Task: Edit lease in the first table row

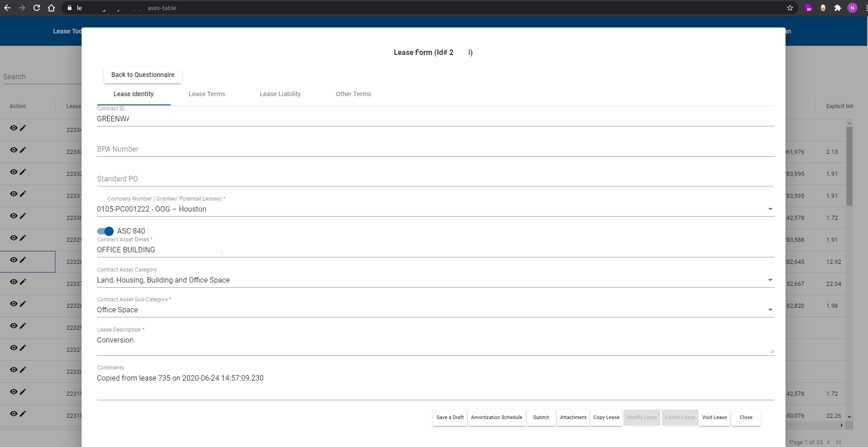Action: point(23,128)
